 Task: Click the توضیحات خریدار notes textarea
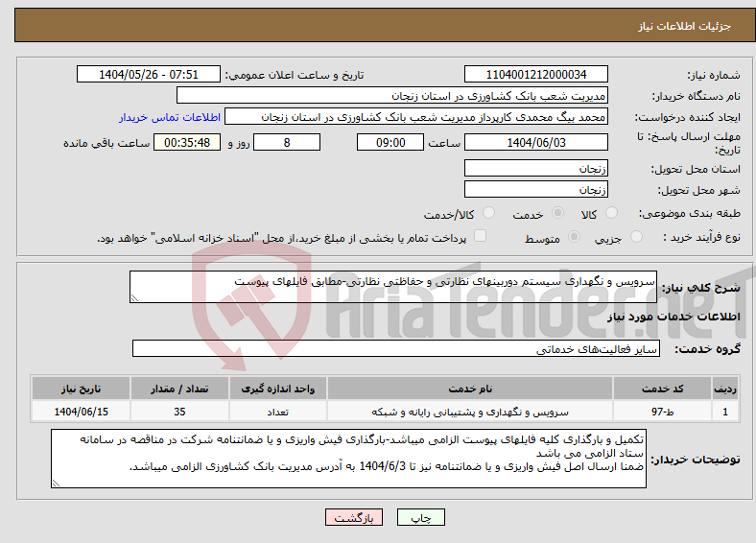point(348,459)
